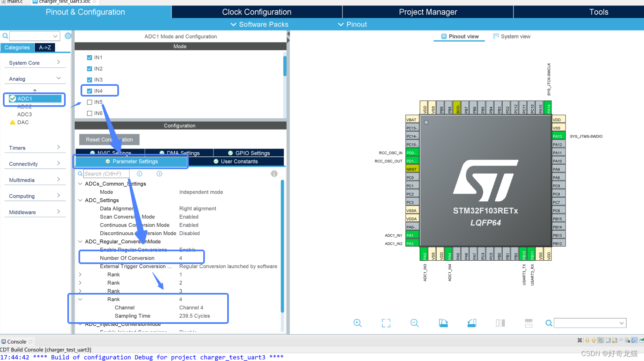644x361 pixels.
Task: Go to next parameter search result
Action: pyautogui.click(x=159, y=174)
